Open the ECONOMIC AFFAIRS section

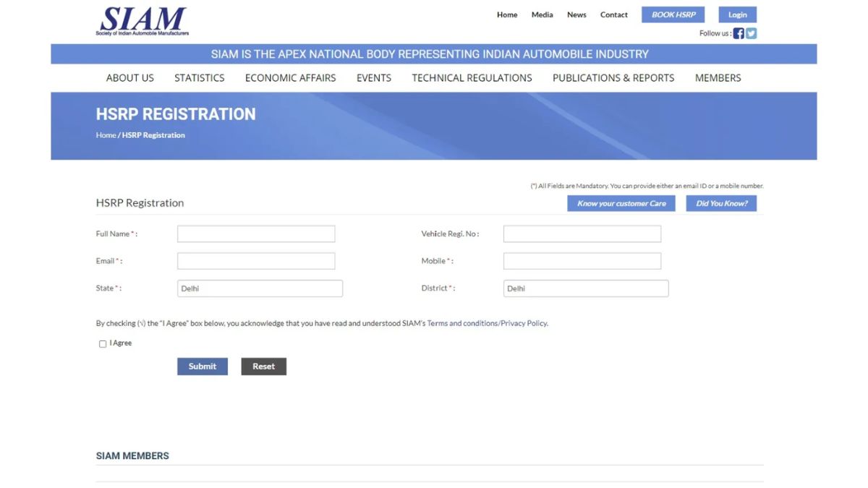tap(290, 77)
